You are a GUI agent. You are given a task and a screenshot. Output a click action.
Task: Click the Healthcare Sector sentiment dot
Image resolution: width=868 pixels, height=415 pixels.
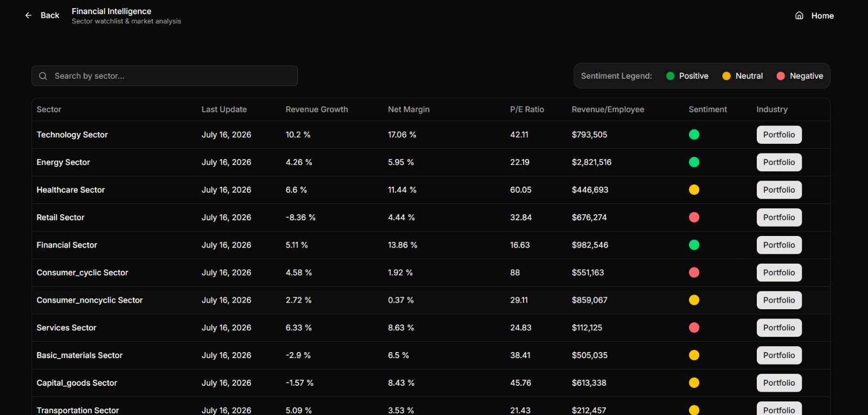pos(694,190)
